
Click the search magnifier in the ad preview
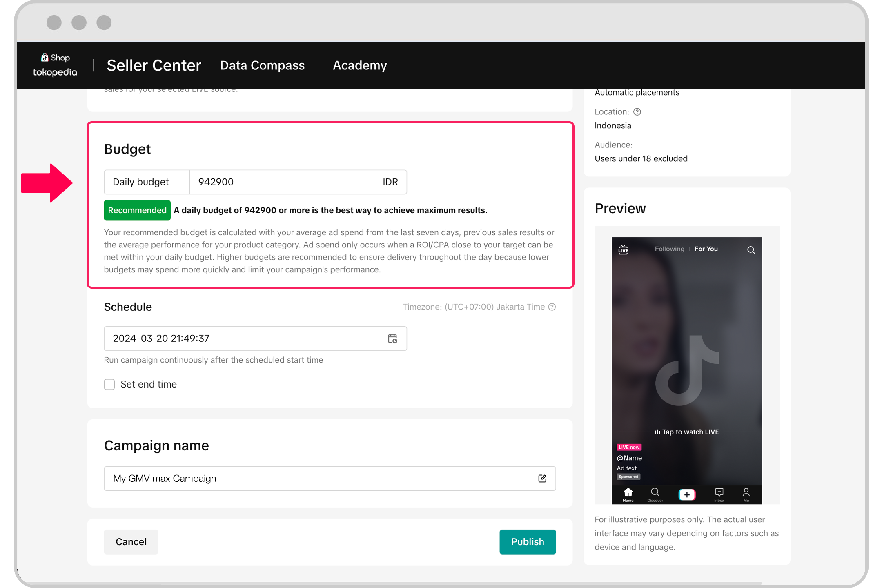tap(751, 250)
